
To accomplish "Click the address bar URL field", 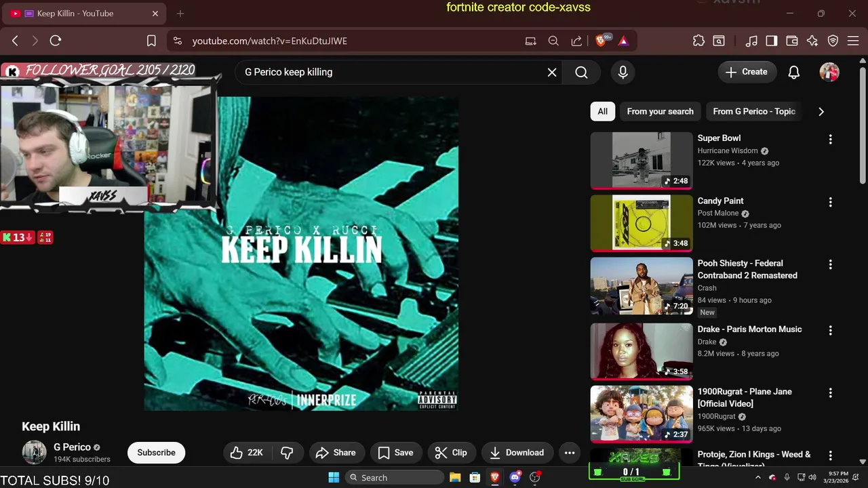I will pyautogui.click(x=353, y=41).
